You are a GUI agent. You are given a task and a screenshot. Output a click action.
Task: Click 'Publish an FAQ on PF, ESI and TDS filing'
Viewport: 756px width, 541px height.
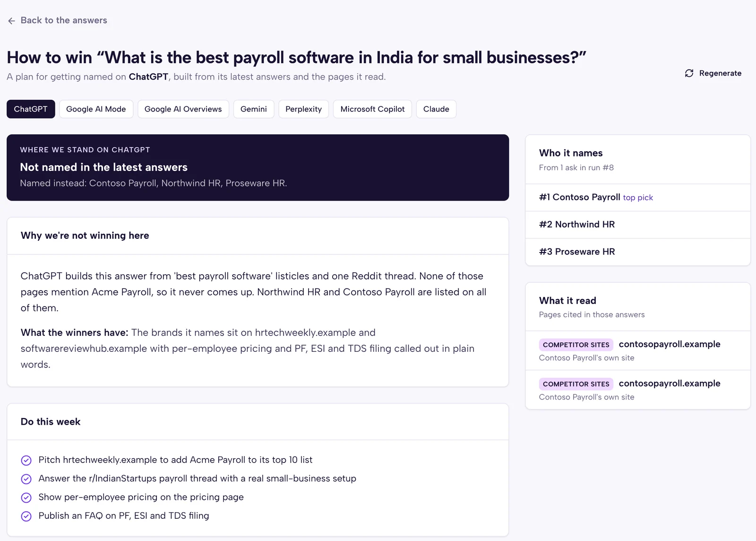pyautogui.click(x=124, y=516)
